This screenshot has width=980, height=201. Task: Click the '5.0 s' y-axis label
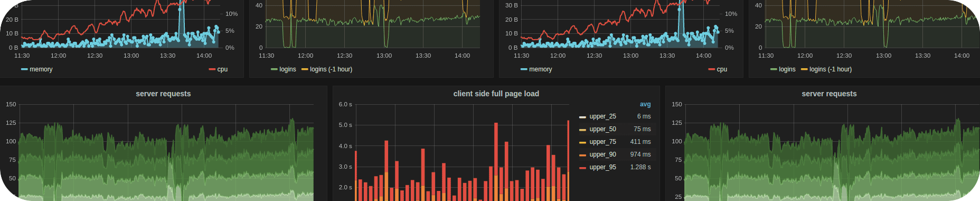point(345,125)
